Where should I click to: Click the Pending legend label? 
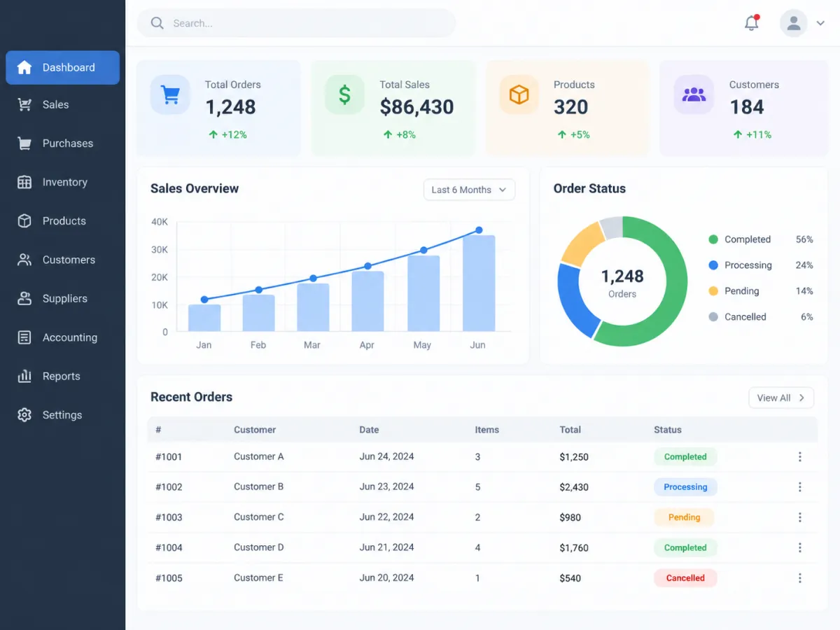click(x=742, y=291)
